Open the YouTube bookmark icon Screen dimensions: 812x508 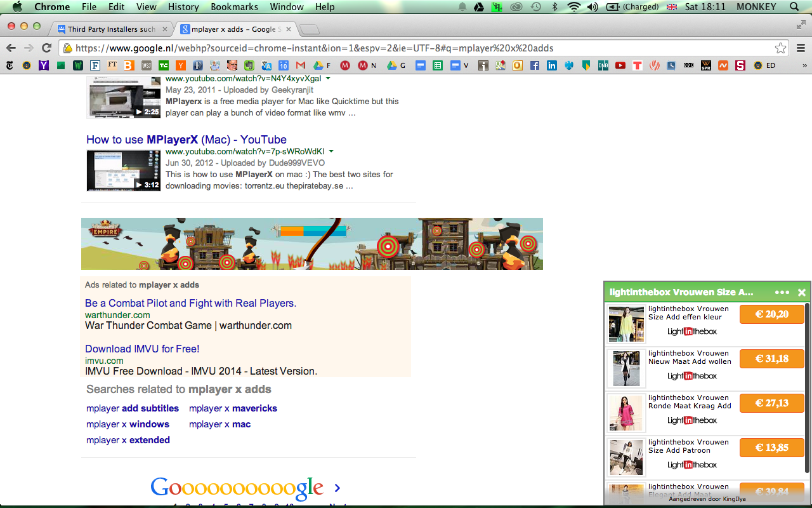620,65
